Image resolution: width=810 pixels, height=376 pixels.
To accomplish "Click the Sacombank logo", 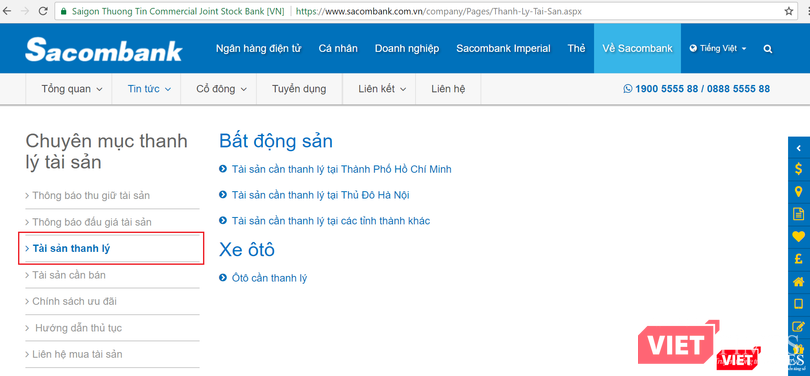I will [x=103, y=50].
